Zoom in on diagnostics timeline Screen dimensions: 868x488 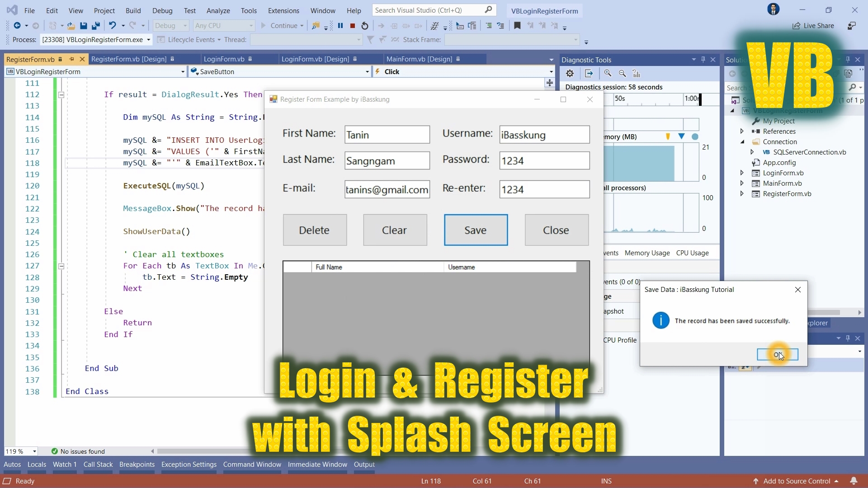click(608, 73)
